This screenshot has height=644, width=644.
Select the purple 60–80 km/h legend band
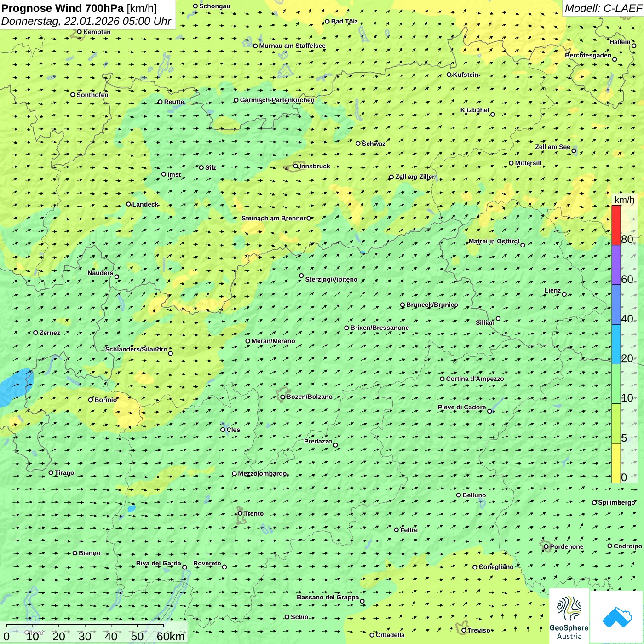click(616, 265)
